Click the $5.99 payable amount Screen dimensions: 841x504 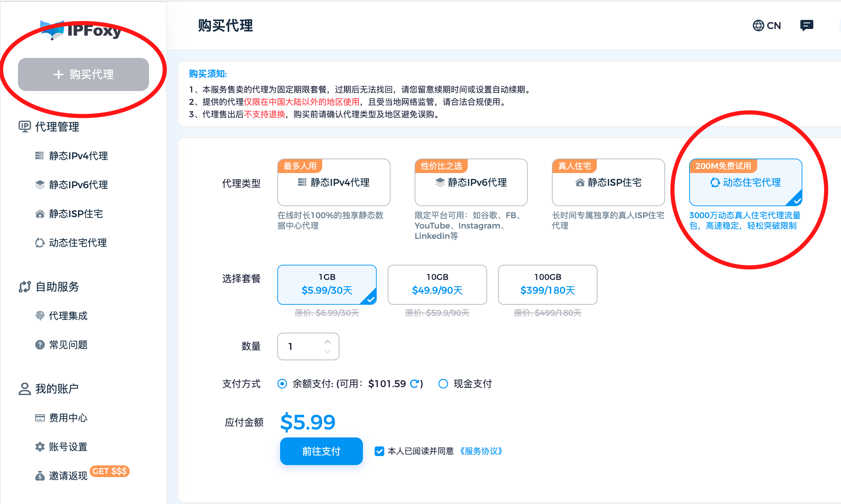[308, 422]
